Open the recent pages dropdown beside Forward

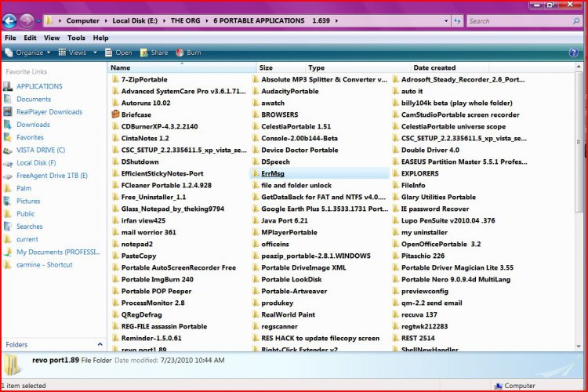(38, 21)
